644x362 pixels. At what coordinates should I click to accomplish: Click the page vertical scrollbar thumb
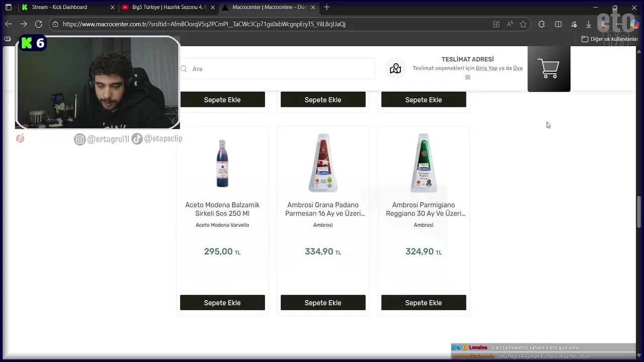[x=639, y=211]
